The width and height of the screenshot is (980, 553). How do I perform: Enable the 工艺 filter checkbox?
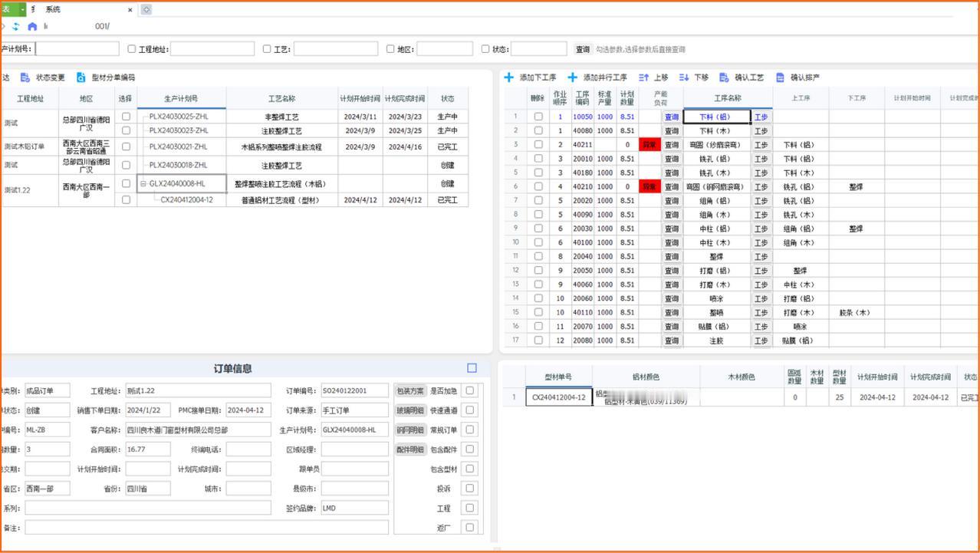267,49
